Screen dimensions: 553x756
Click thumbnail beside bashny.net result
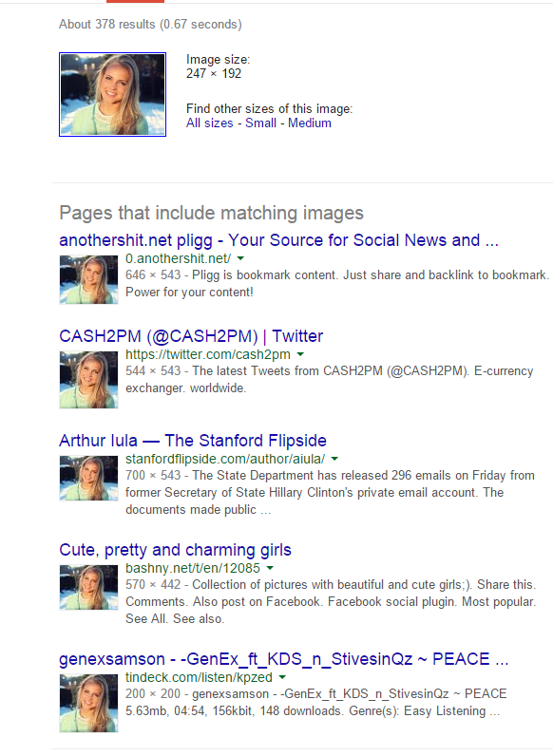(x=88, y=588)
